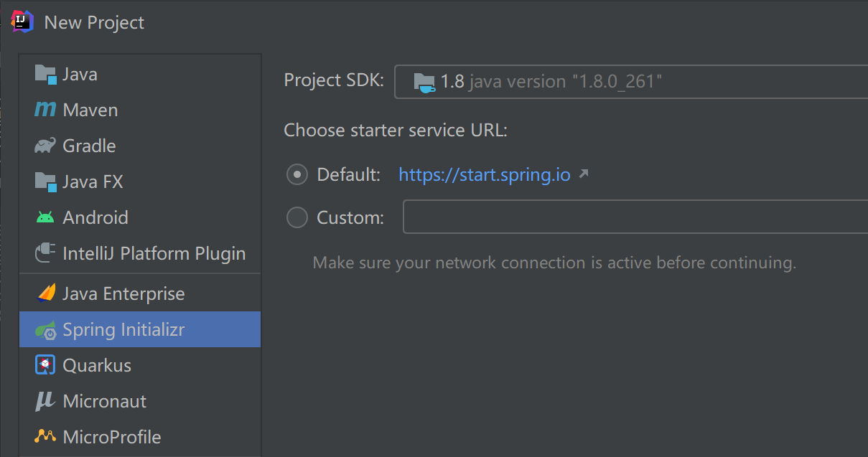Click the 'Custom:' radio label text
The image size is (868, 457).
click(x=350, y=217)
